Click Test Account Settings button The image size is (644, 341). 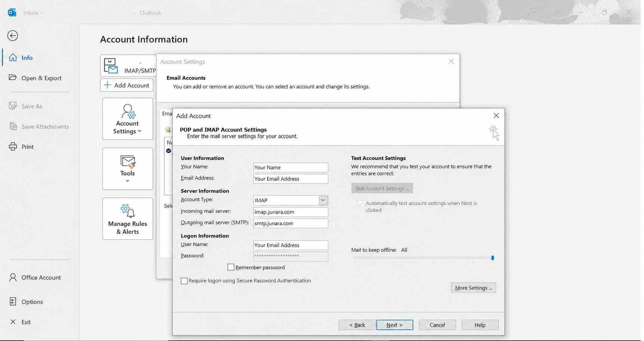pos(382,188)
